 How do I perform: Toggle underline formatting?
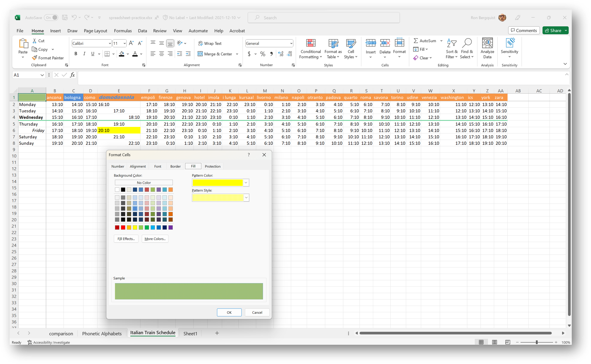pos(93,53)
